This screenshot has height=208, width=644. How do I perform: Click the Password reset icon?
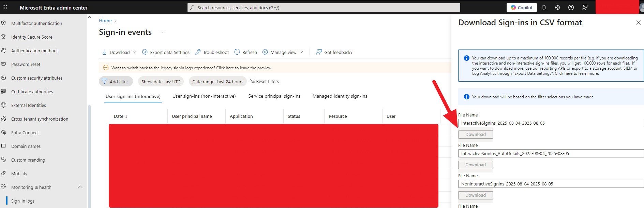[4, 64]
